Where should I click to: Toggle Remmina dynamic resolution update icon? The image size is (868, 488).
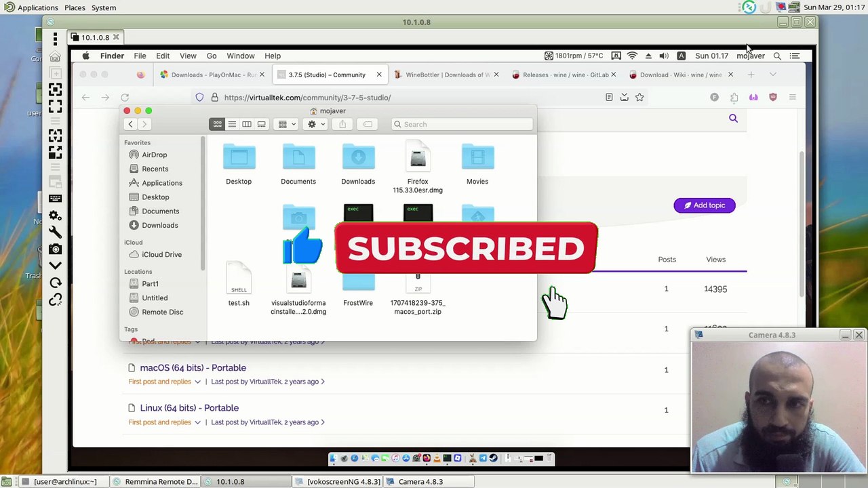click(56, 136)
